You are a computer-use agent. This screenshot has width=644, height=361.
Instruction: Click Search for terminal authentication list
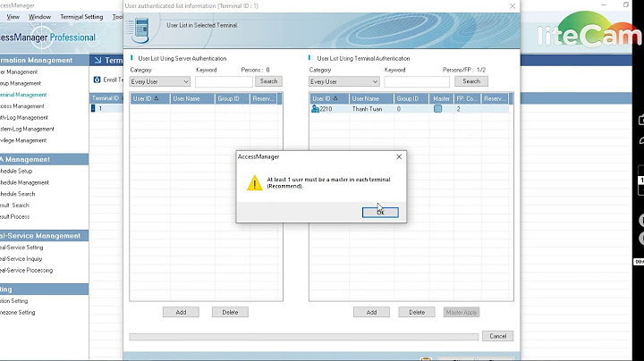[x=471, y=81]
